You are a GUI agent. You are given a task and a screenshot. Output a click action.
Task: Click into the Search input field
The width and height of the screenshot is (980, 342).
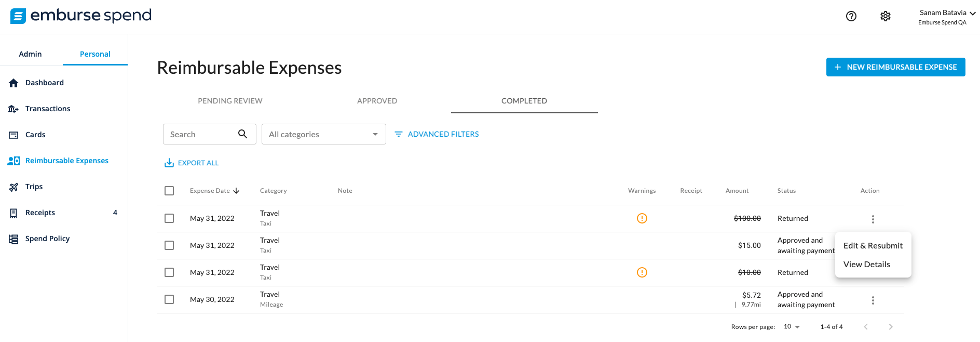(x=200, y=134)
